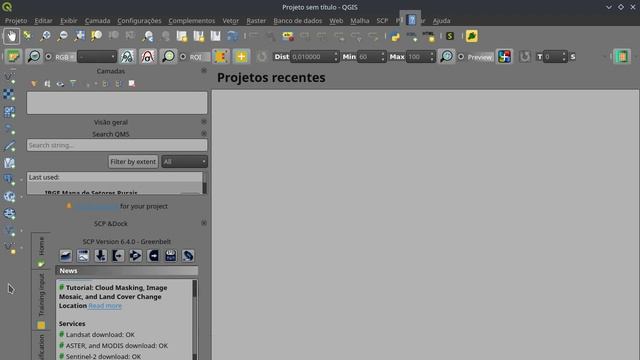Click the standard deviation stretch icon

point(148,56)
